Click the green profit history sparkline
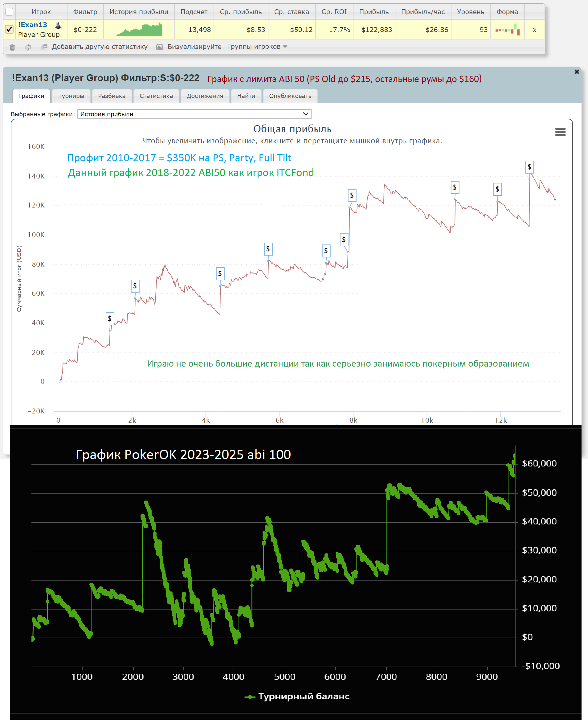Viewport: 588px width, 727px height. (x=139, y=30)
